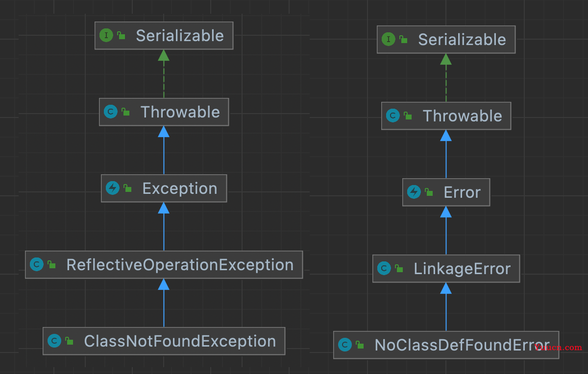588x374 pixels.
Task: Select the Exception label text
Action: [180, 188]
